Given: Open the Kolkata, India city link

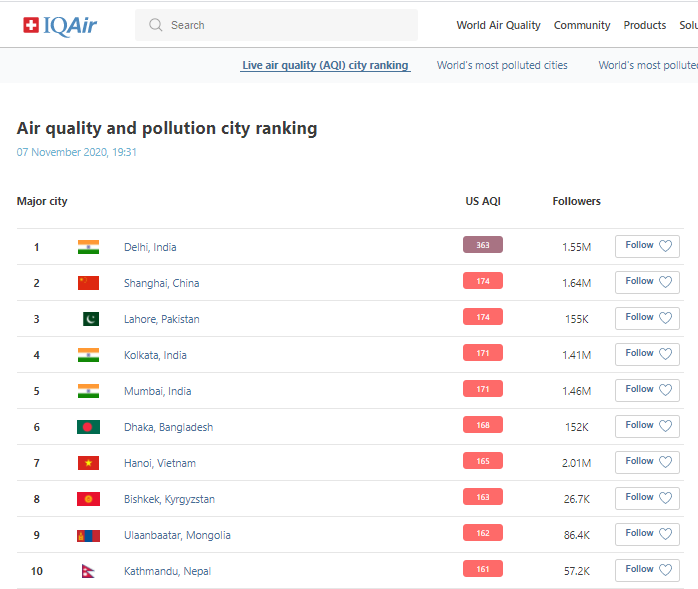Looking at the screenshot, I should point(155,355).
